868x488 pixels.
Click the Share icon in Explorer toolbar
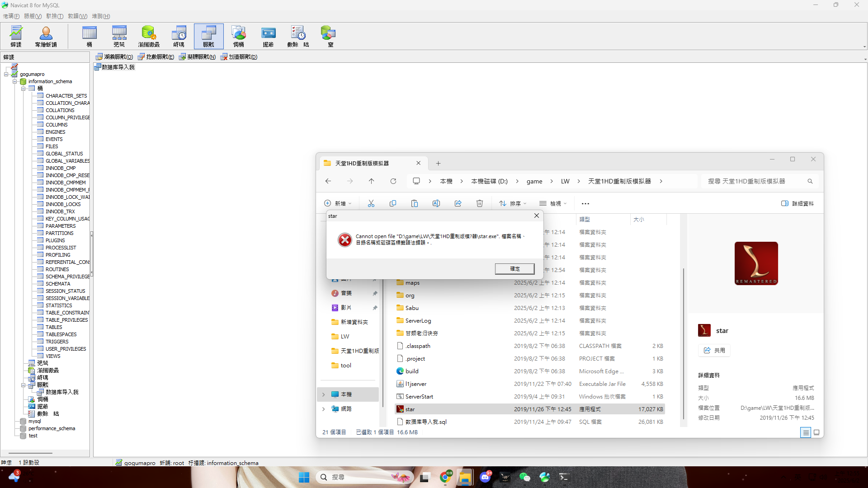(x=458, y=203)
